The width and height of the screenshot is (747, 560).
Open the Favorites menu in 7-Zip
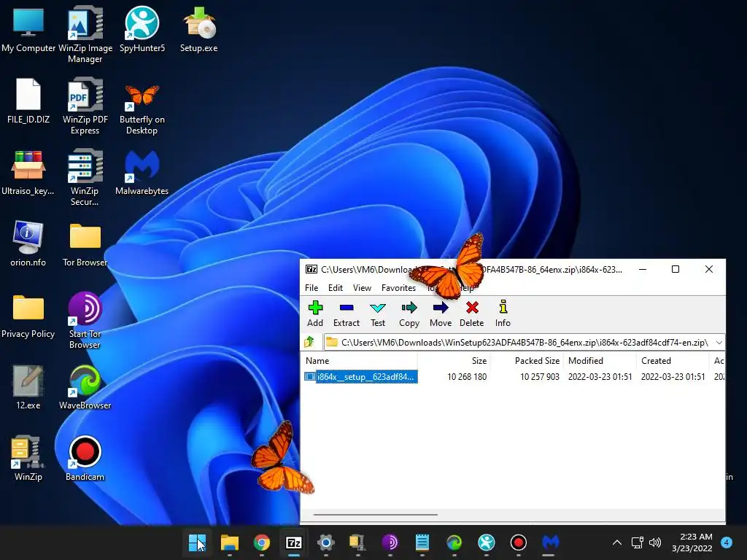398,287
